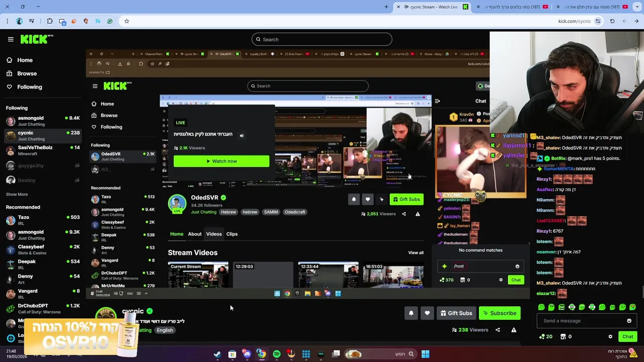
Task: Click the SAMIM tag under OdedSVR
Action: click(x=271, y=212)
